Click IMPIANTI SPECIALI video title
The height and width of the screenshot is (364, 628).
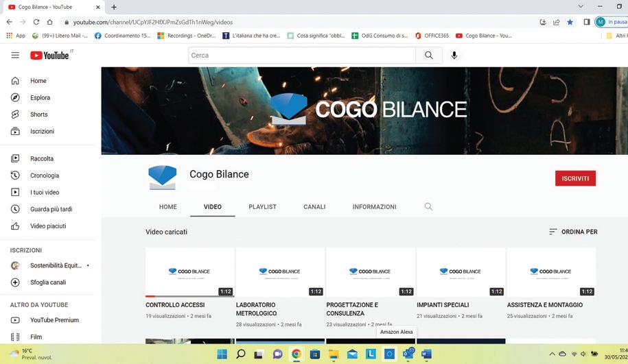coord(443,305)
